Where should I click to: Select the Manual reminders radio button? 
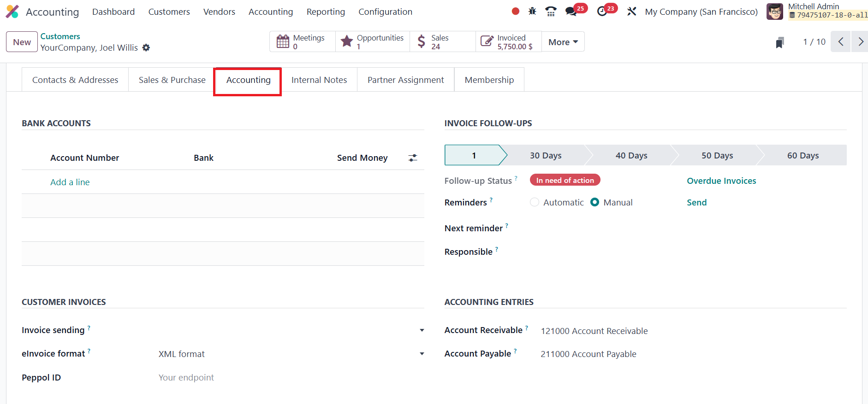(595, 202)
